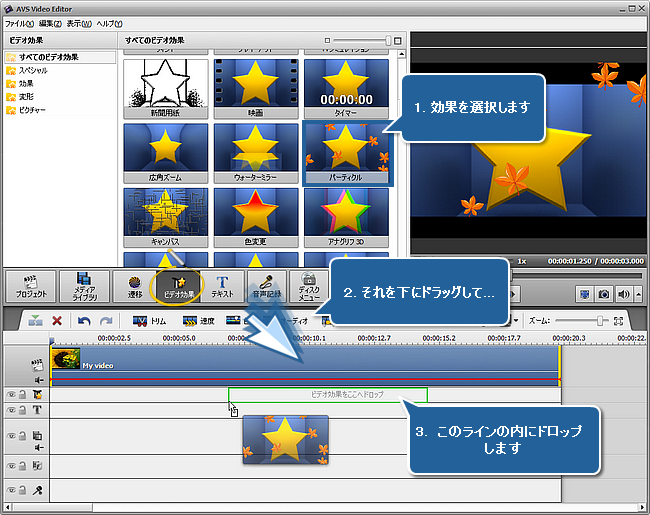Click the redo arrow in the timeline toolbar
This screenshot has height=515, width=650.
pyautogui.click(x=107, y=321)
